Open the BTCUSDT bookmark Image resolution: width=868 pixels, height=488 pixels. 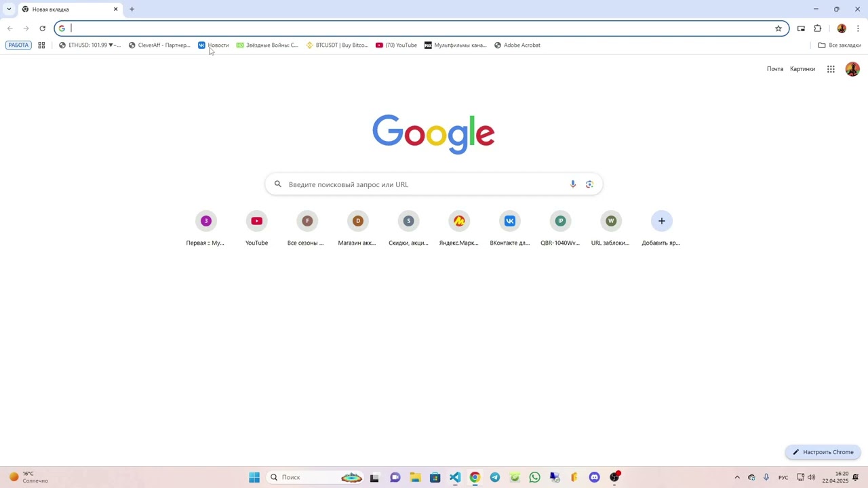pos(337,45)
